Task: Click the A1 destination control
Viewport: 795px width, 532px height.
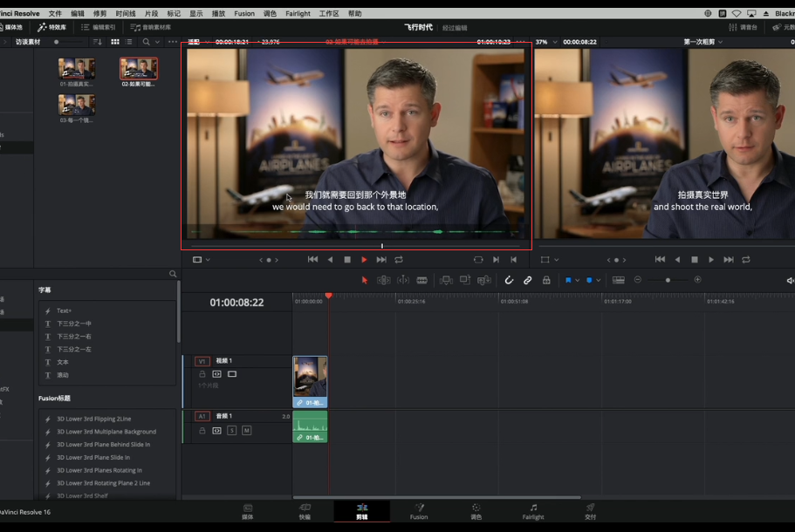Action: (202, 416)
